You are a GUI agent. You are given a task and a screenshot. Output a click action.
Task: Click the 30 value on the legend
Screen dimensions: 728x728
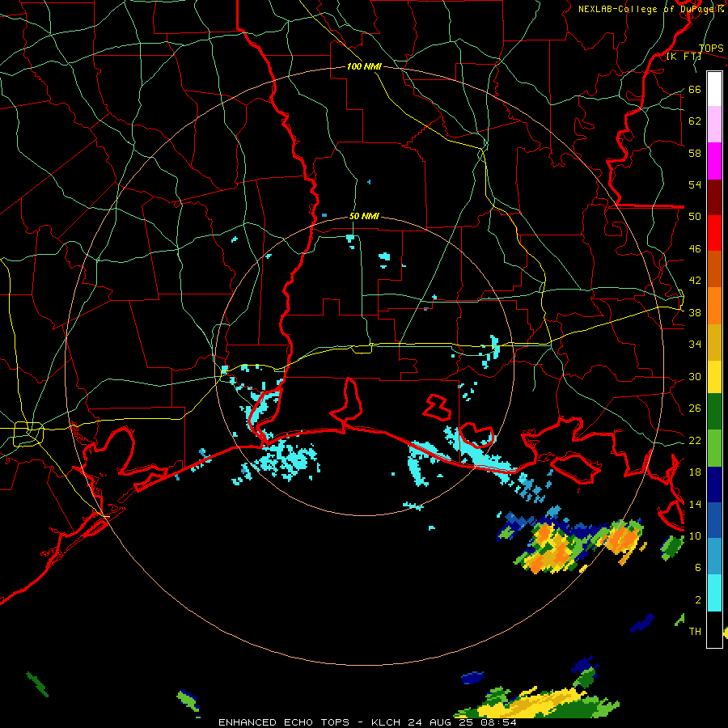pyautogui.click(x=695, y=376)
